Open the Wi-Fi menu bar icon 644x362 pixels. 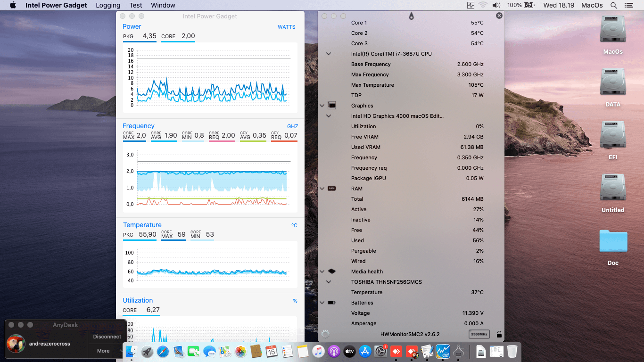click(x=483, y=5)
